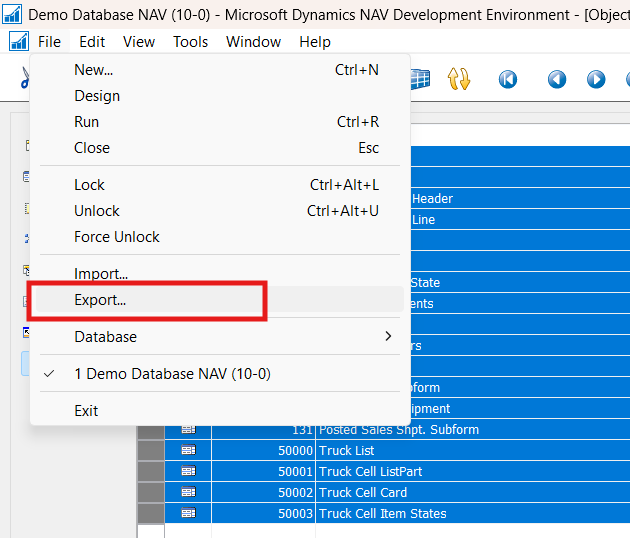This screenshot has width=630, height=538.
Task: Click the Previous record arrow icon
Action: pos(556,79)
